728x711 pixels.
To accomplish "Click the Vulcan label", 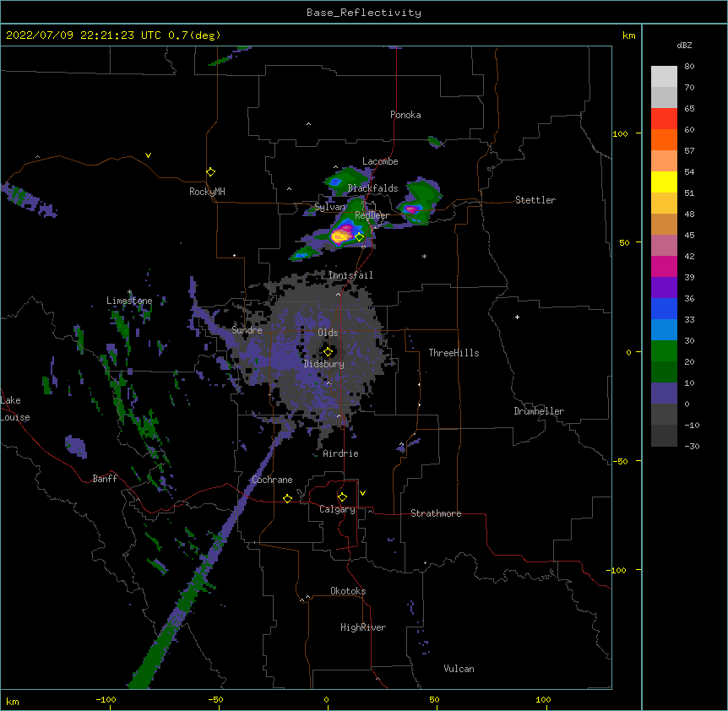I will point(459,669).
